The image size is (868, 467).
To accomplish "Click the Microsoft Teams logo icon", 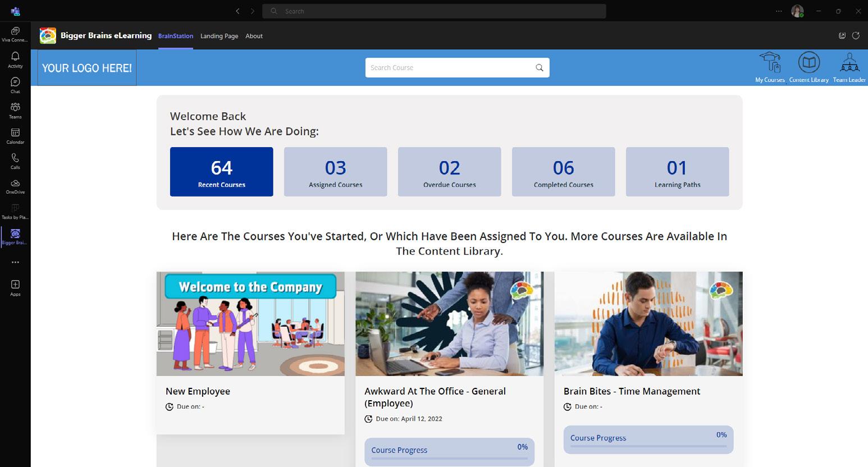I will click(x=15, y=11).
